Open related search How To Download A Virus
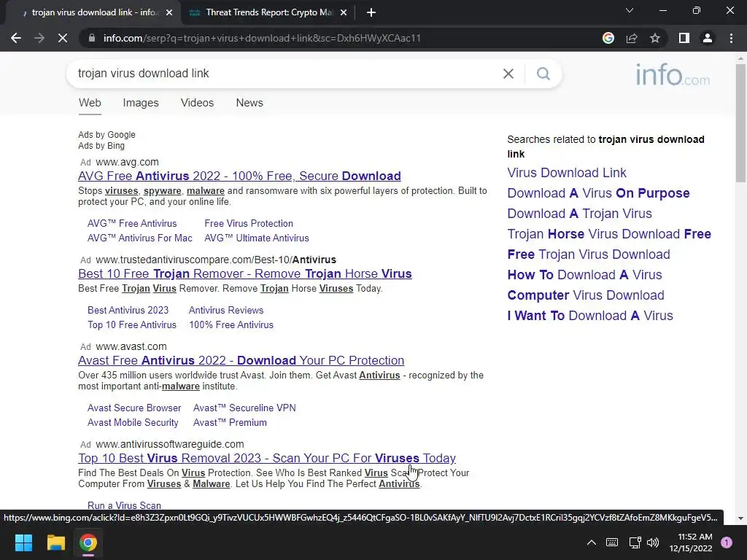Image resolution: width=747 pixels, height=560 pixels. pos(584,275)
